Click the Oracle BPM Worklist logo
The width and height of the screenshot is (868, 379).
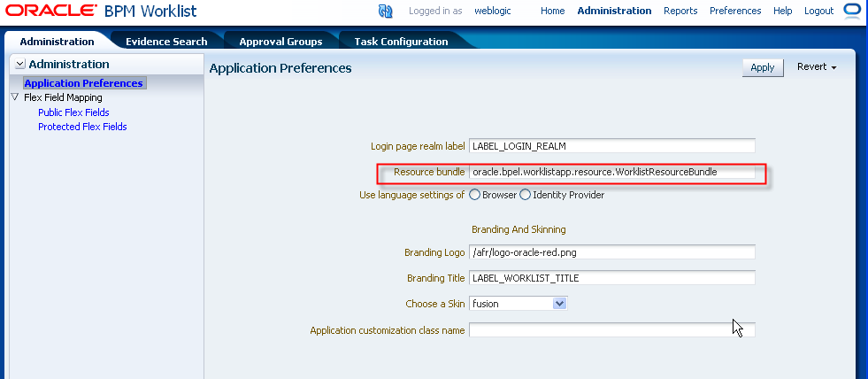pyautogui.click(x=101, y=11)
